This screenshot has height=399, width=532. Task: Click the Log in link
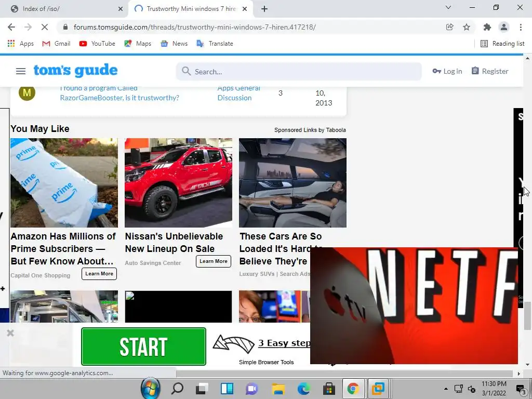(447, 71)
